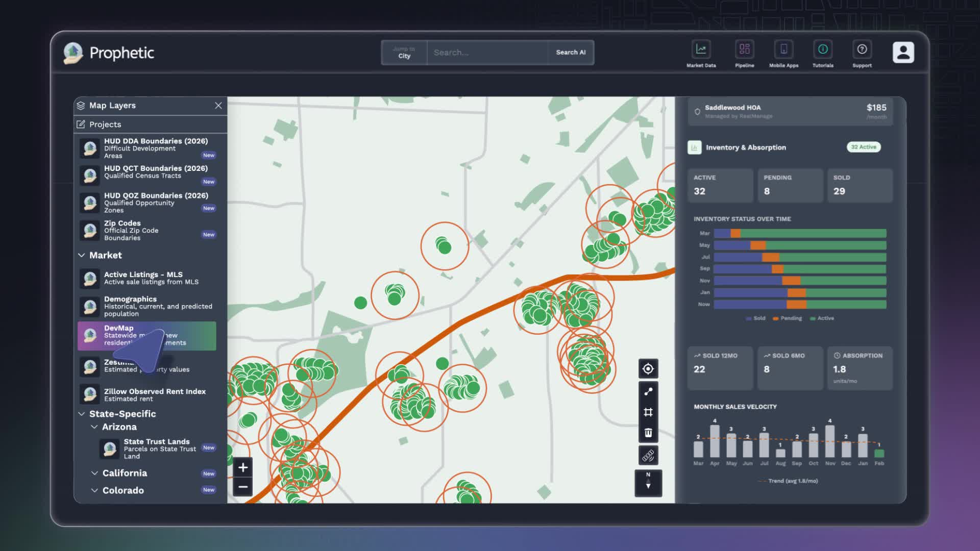Select the line measure tool on map
980x551 pixels.
pyautogui.click(x=648, y=392)
